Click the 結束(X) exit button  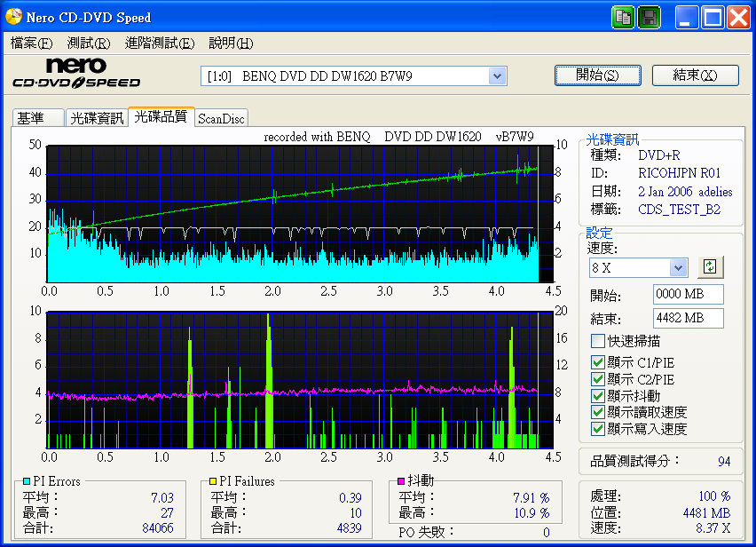pos(696,75)
